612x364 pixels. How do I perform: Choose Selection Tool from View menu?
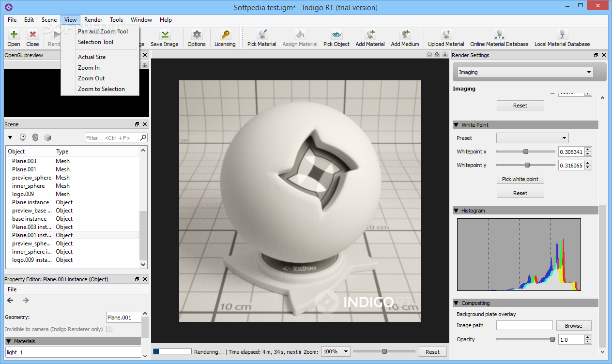(95, 42)
